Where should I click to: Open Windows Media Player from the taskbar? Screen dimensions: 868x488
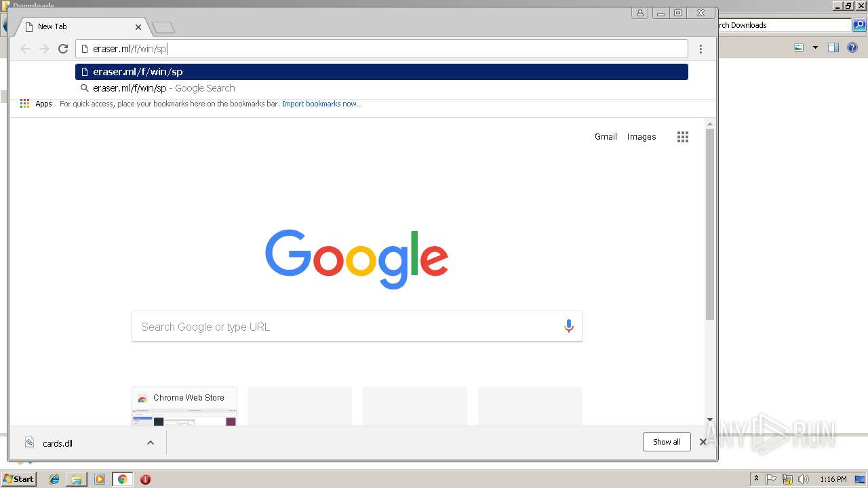[100, 479]
